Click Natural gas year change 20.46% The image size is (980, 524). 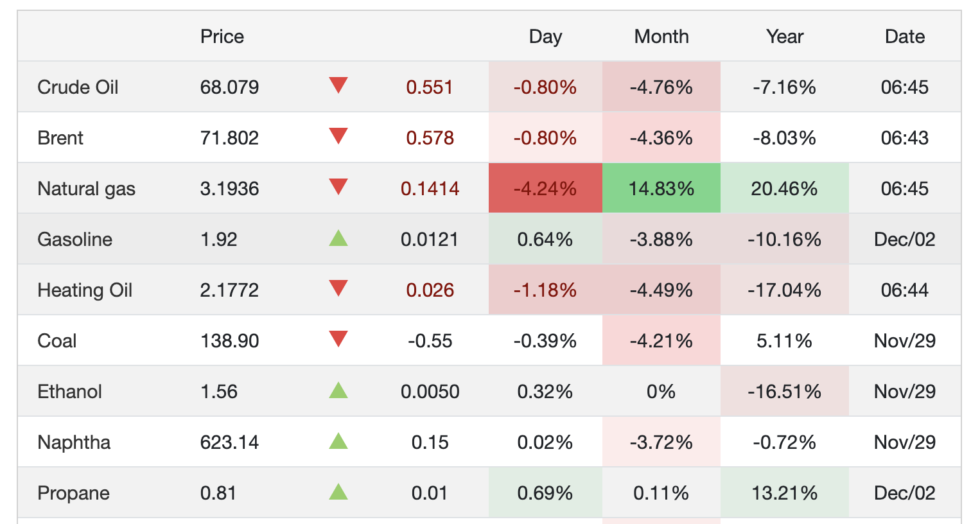click(x=785, y=188)
